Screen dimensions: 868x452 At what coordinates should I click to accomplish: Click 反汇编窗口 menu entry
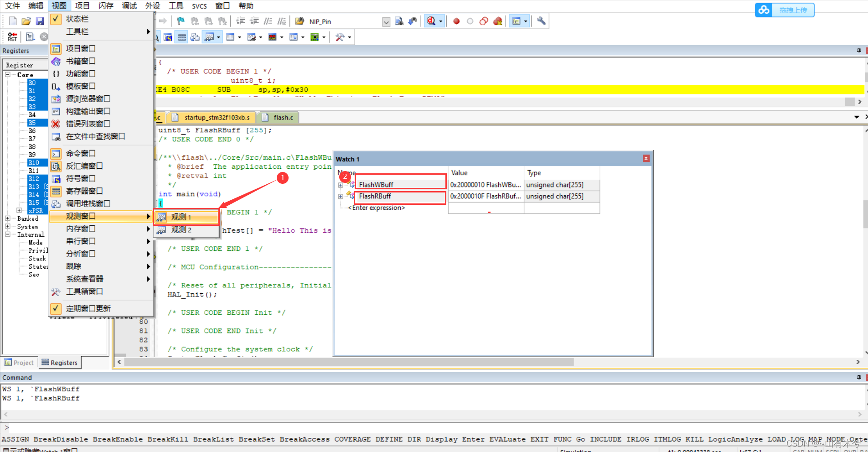101,166
